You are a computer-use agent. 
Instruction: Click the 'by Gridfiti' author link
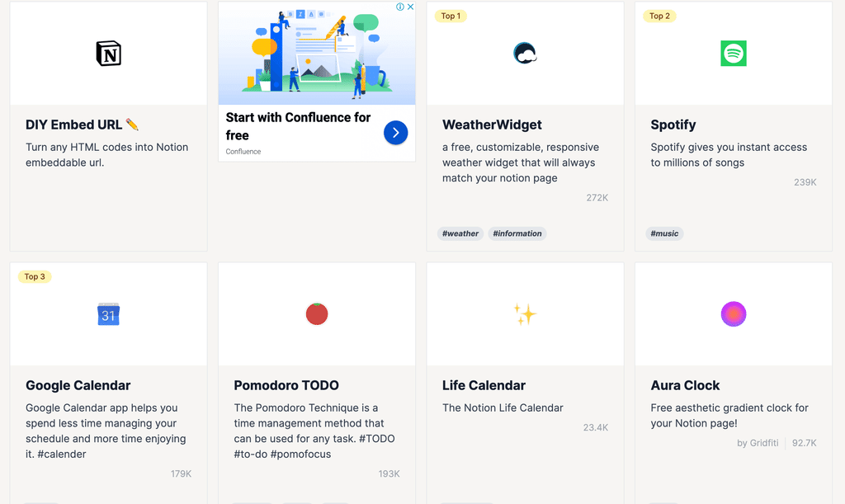758,443
